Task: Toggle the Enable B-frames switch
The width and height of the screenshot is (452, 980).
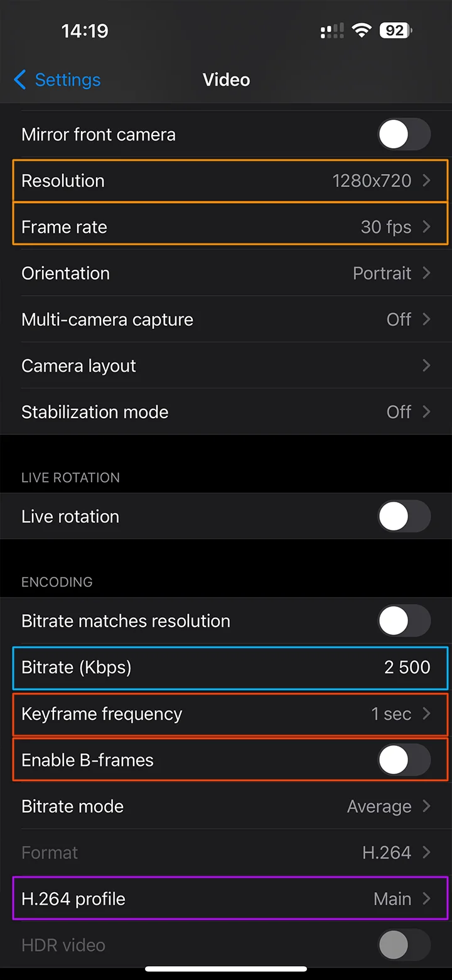Action: pyautogui.click(x=404, y=760)
